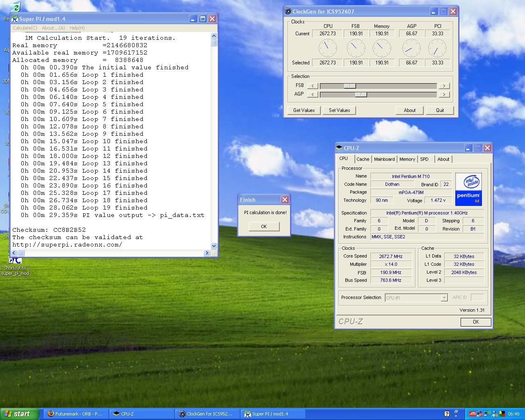Close the Finish dialog with X

tap(285, 200)
